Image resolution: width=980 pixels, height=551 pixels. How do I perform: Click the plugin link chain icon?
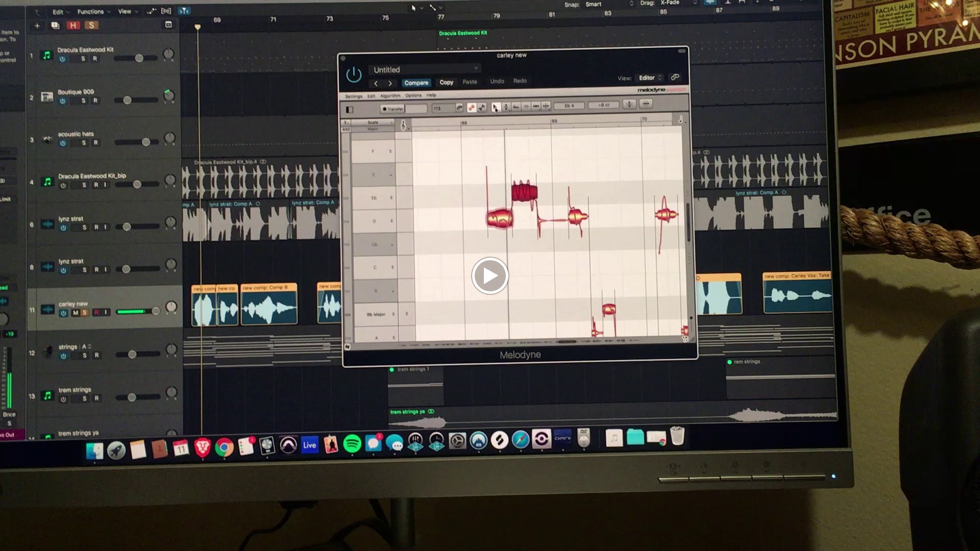[x=675, y=77]
